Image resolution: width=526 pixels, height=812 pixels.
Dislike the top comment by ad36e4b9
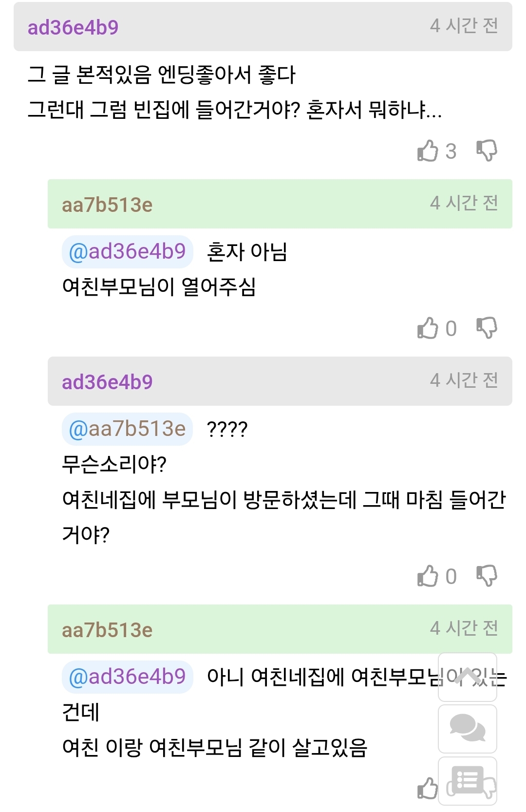click(x=487, y=151)
